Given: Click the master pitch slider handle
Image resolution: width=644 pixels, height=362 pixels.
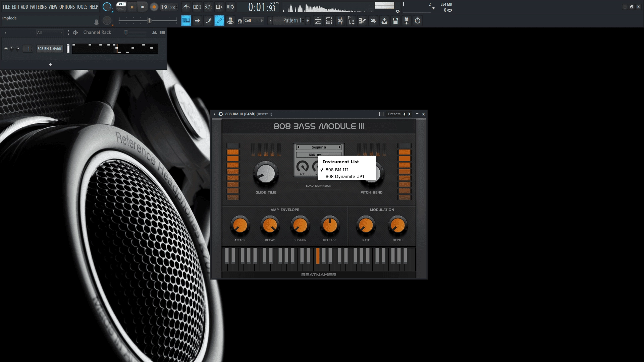Looking at the screenshot, I should coord(150,21).
